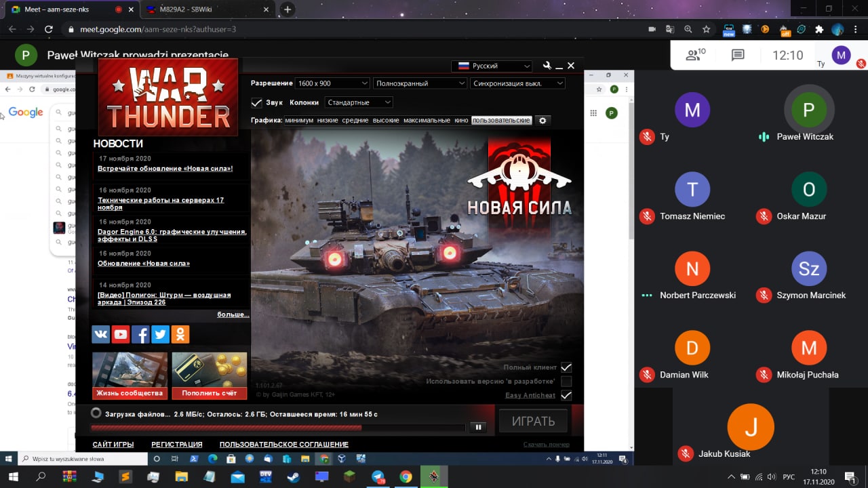Open the VK social link icon
Image resolution: width=868 pixels, height=488 pixels.
(101, 334)
